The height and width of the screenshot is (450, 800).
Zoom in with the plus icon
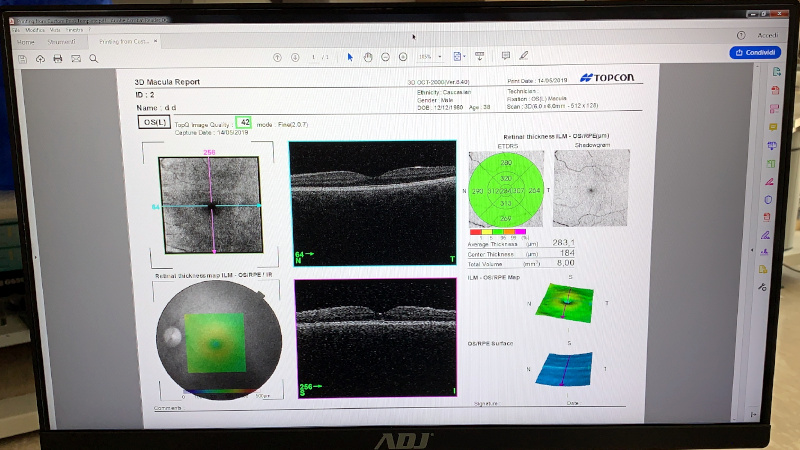click(403, 56)
